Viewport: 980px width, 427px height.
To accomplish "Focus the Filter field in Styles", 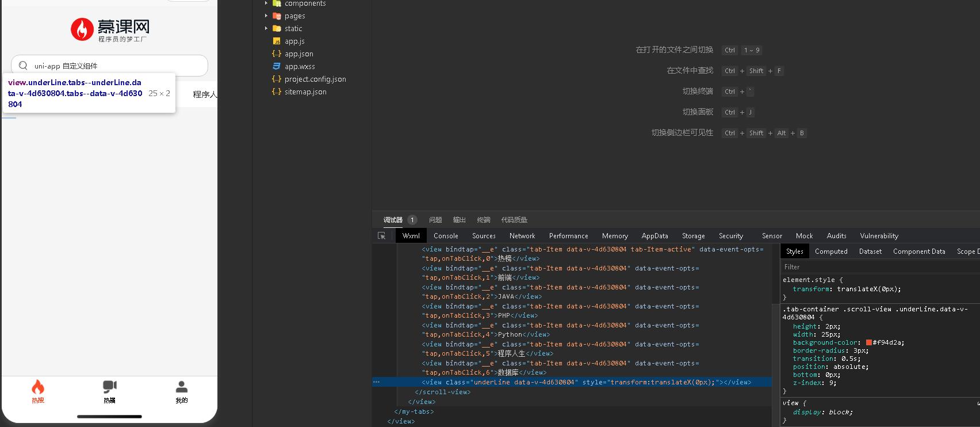I will pos(880,267).
